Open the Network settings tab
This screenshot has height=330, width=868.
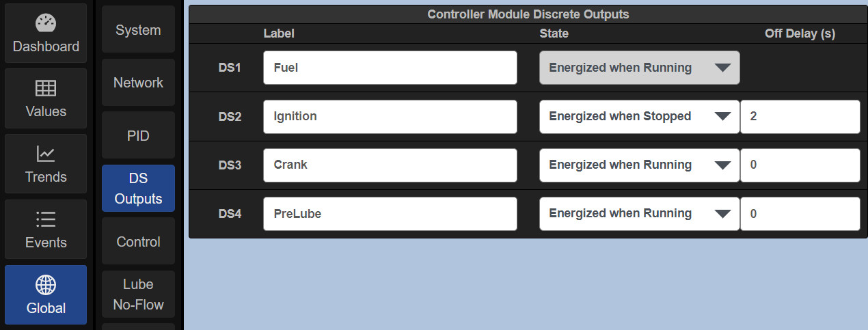(x=138, y=83)
